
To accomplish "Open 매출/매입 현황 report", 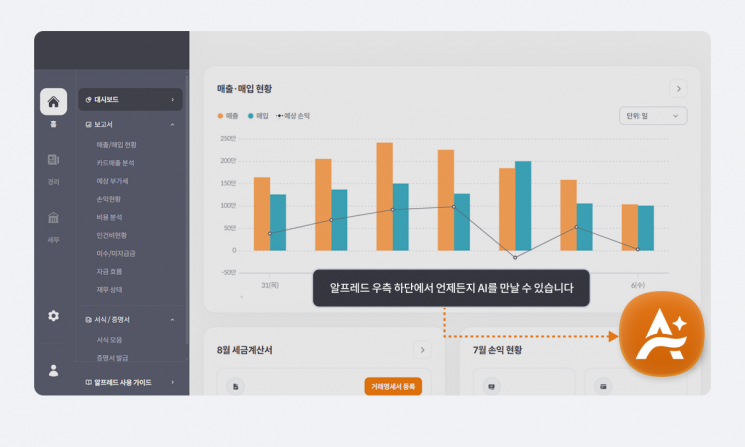I will 116,145.
